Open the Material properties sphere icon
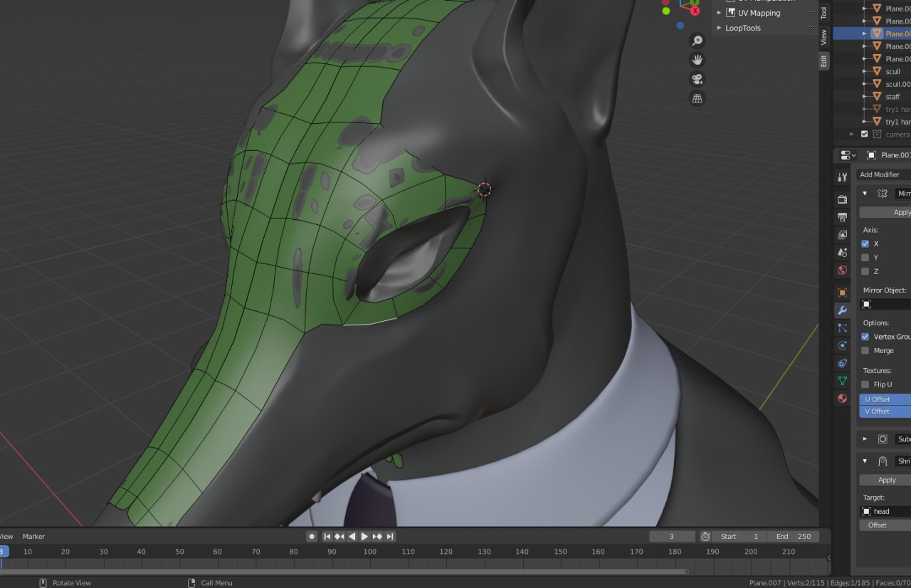 coord(843,399)
